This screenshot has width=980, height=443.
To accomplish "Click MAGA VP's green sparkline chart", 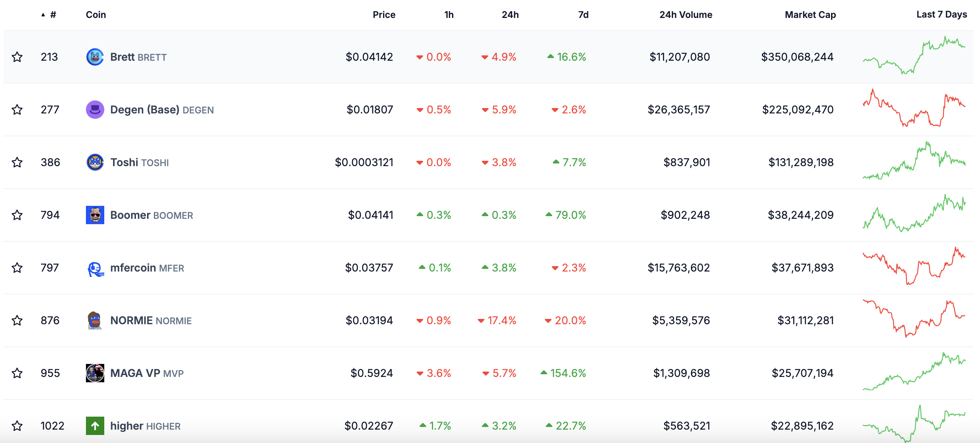I will (914, 371).
